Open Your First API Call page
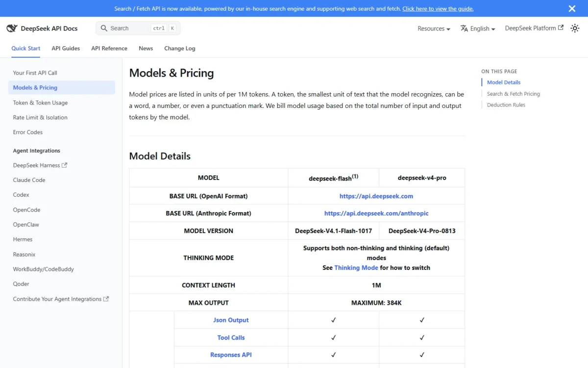This screenshot has height=368, width=588. (x=62, y=73)
